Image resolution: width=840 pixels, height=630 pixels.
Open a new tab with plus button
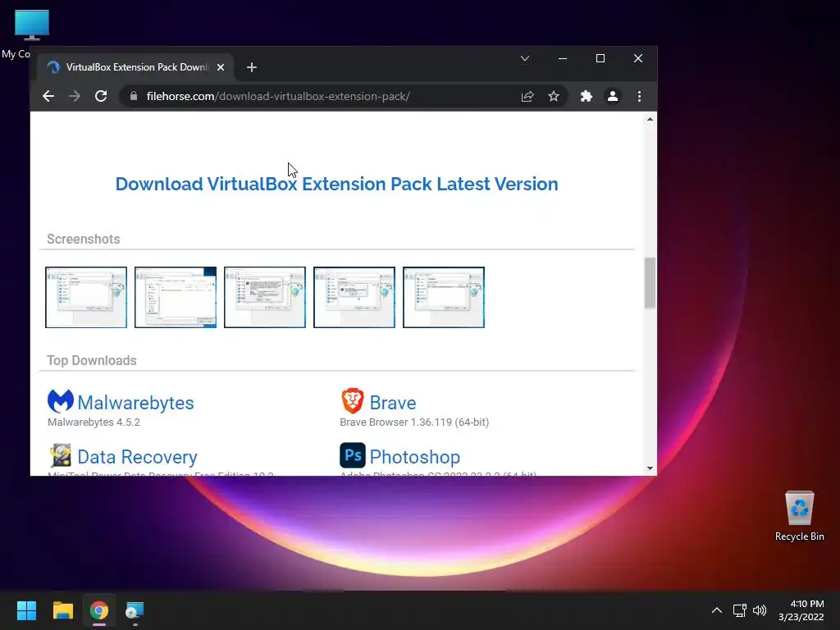(252, 67)
